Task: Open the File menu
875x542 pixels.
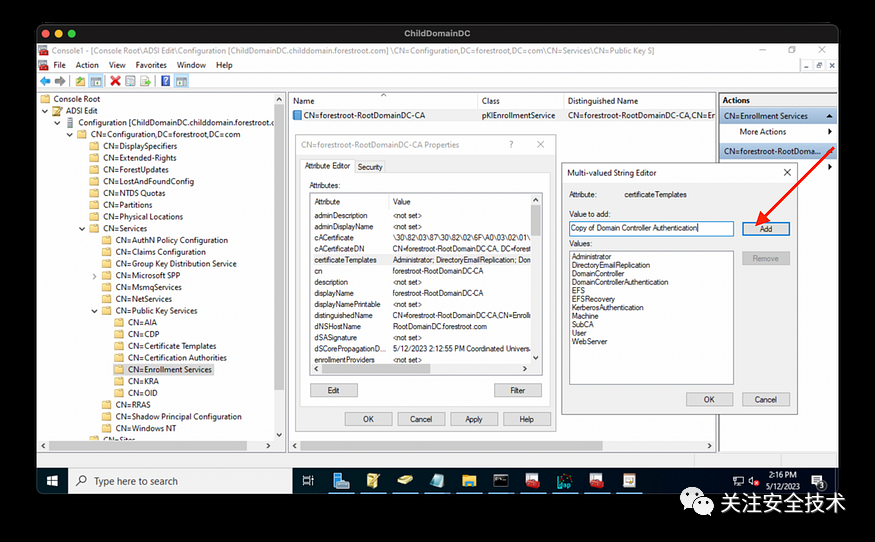Action: 59,65
